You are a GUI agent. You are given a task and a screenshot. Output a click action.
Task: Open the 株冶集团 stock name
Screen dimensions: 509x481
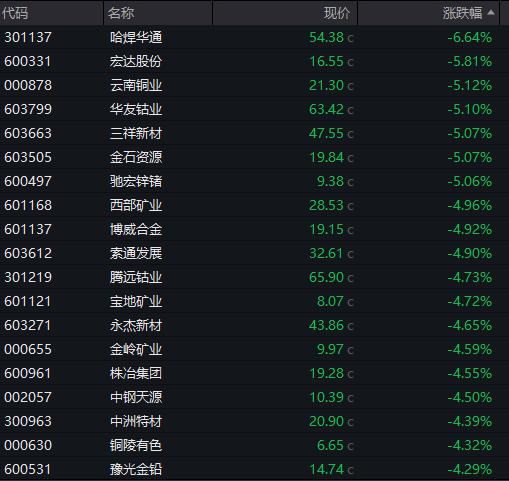(136, 373)
